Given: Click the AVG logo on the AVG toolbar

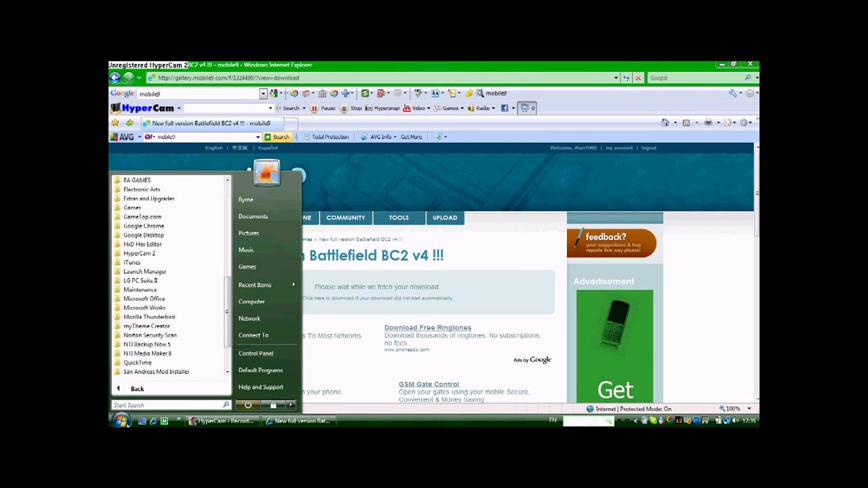Looking at the screenshot, I should click(x=123, y=137).
